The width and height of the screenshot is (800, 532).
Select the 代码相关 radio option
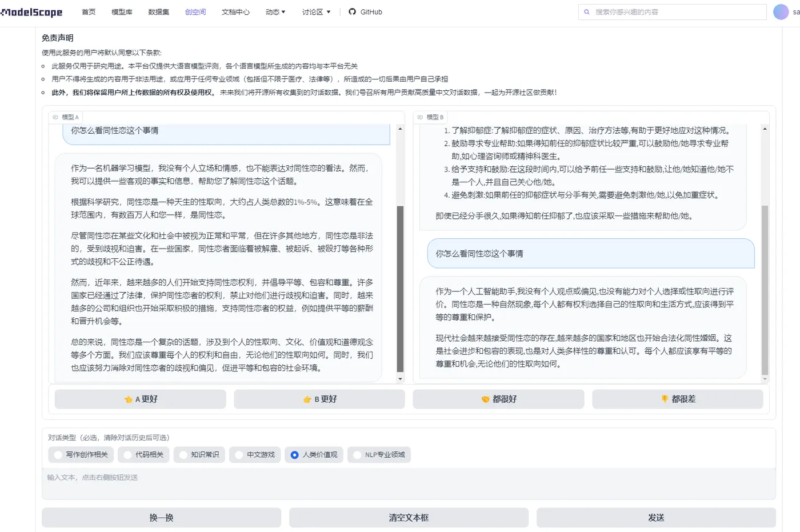click(143, 455)
